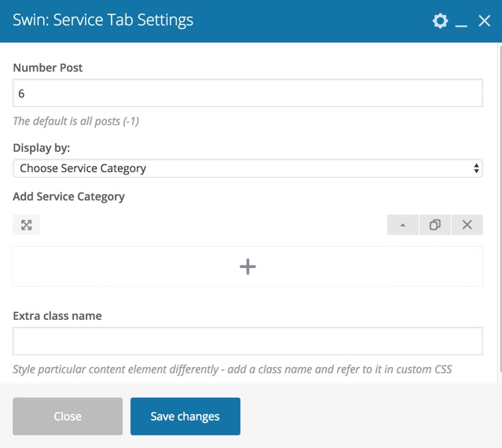The width and height of the screenshot is (502, 448).
Task: Click the default is all posts hint
Action: 76,121
